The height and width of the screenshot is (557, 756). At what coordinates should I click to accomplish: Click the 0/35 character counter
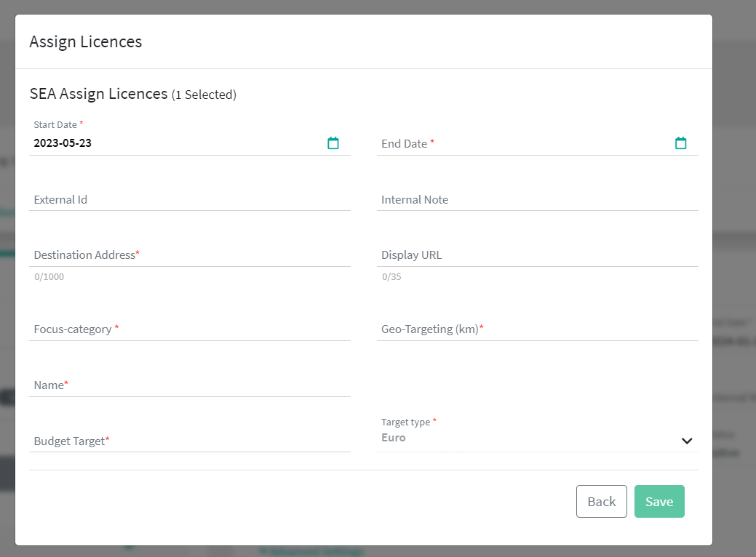[391, 277]
